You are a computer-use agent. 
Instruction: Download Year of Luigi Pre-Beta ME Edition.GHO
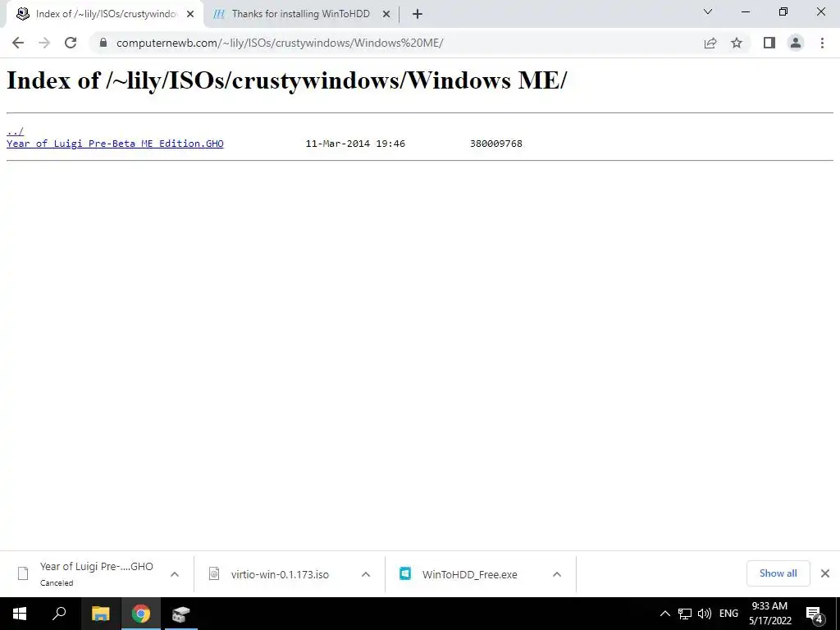(x=115, y=144)
